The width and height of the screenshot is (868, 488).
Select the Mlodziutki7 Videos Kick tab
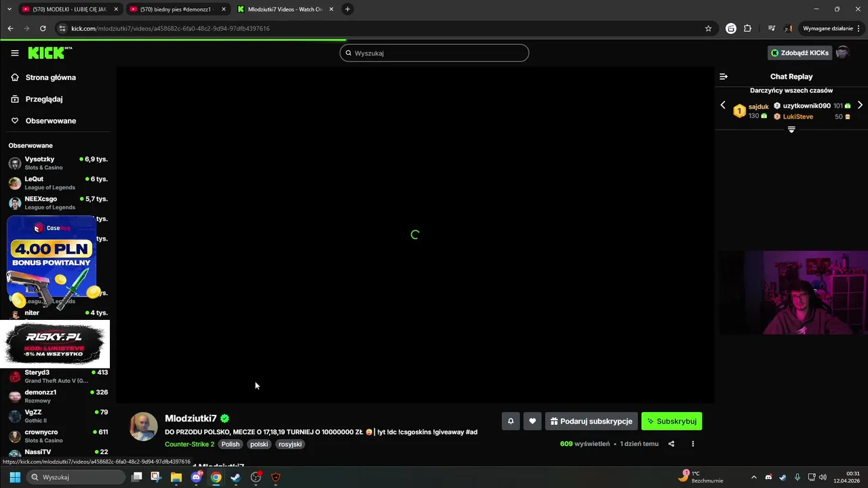pyautogui.click(x=285, y=9)
